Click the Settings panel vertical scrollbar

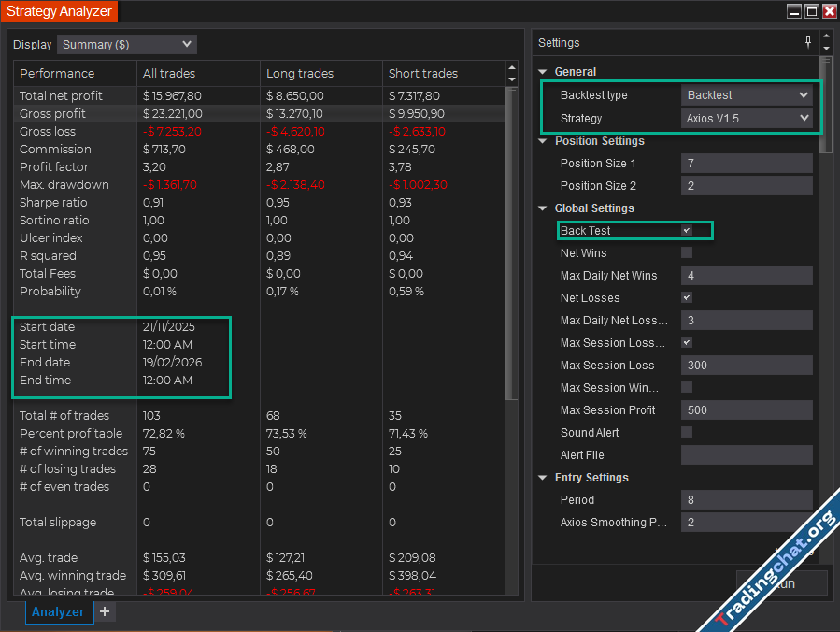click(824, 105)
